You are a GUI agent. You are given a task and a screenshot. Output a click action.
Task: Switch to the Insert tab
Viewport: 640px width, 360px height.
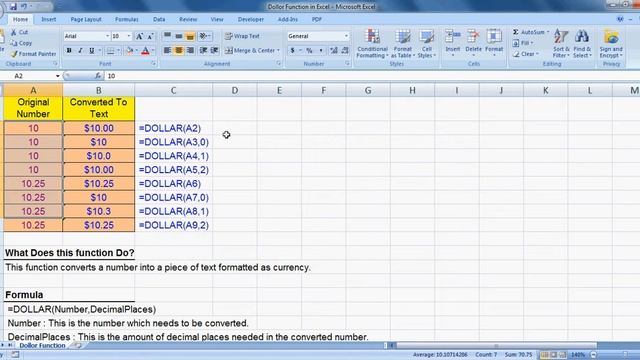click(49, 19)
